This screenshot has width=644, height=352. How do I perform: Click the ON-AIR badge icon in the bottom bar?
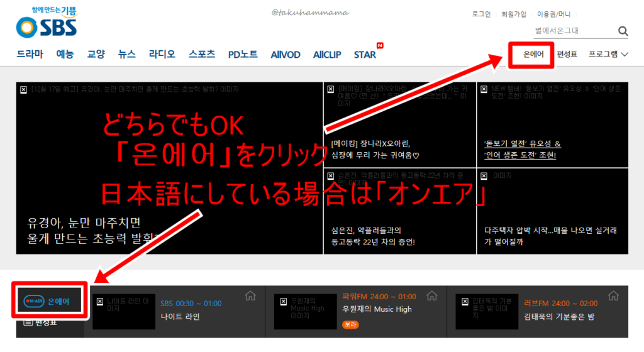[x=34, y=301]
